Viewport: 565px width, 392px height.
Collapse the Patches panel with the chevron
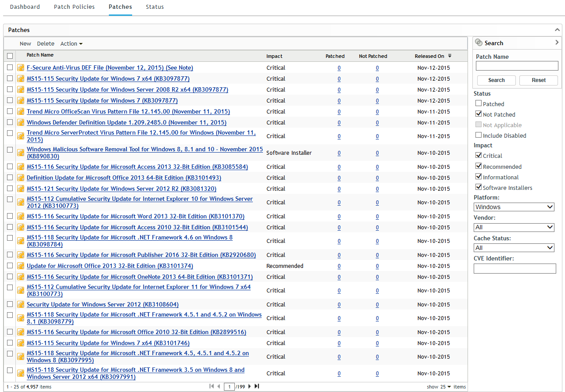[x=558, y=30]
